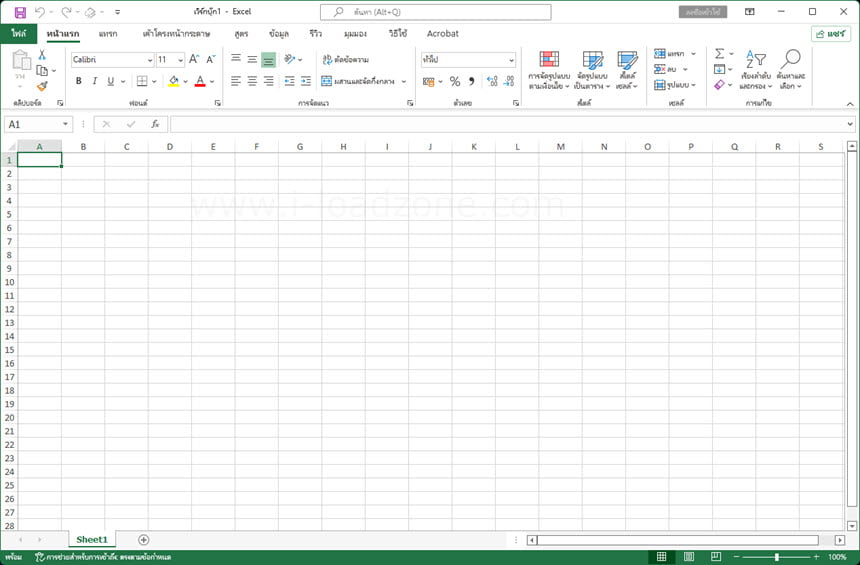The image size is (860, 565).
Task: Align text right
Action: 268,81
